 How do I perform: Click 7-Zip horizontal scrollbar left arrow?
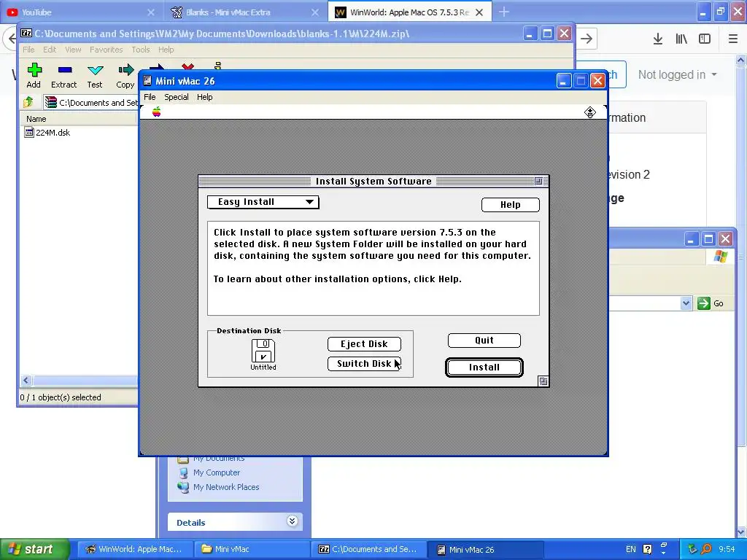click(26, 381)
